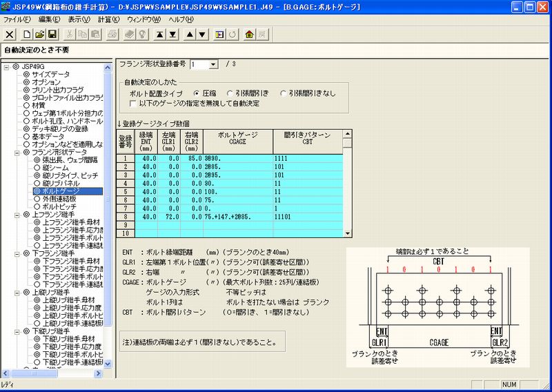Collapse the フランジ形状データ tree node
Screen dimensions: 552x392
point(16,151)
